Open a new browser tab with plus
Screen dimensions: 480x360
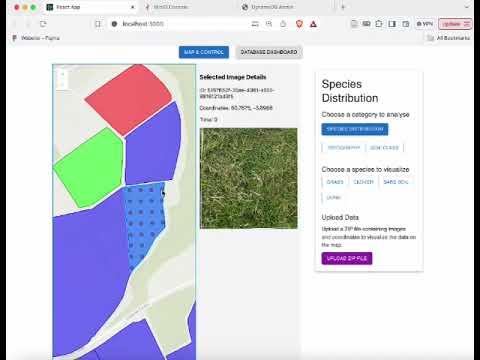343,7
